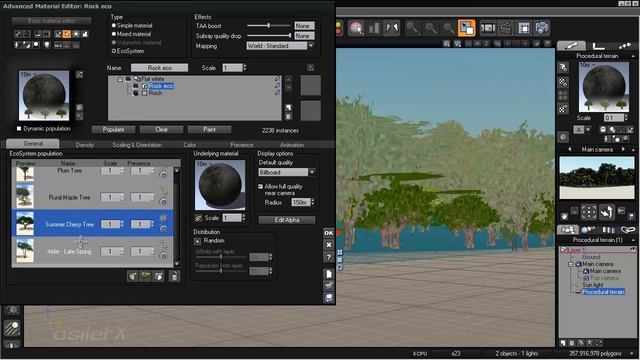Click the highlighted orange toolbar icon in main window
Image resolution: width=640 pixels, height=360 pixels.
[467, 28]
